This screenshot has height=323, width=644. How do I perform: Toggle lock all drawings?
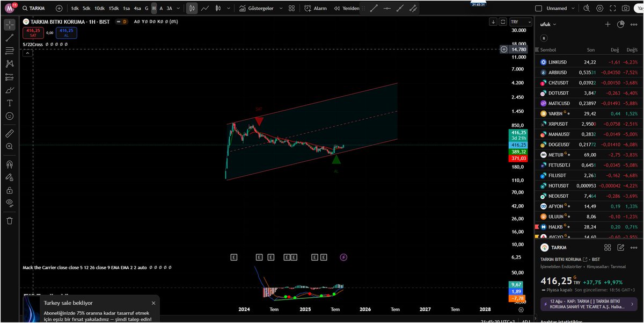pyautogui.click(x=10, y=190)
